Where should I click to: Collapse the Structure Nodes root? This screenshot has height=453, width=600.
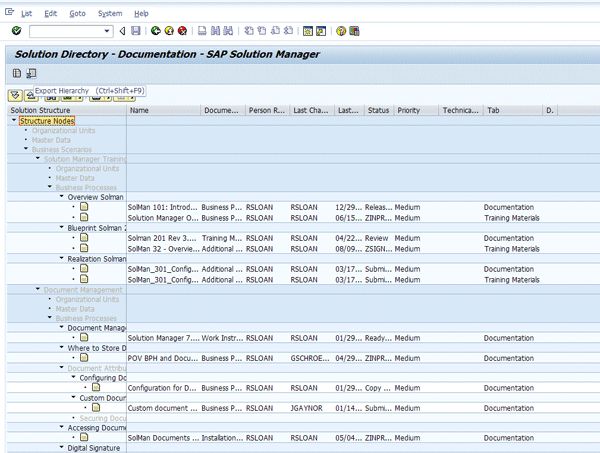(x=14, y=121)
